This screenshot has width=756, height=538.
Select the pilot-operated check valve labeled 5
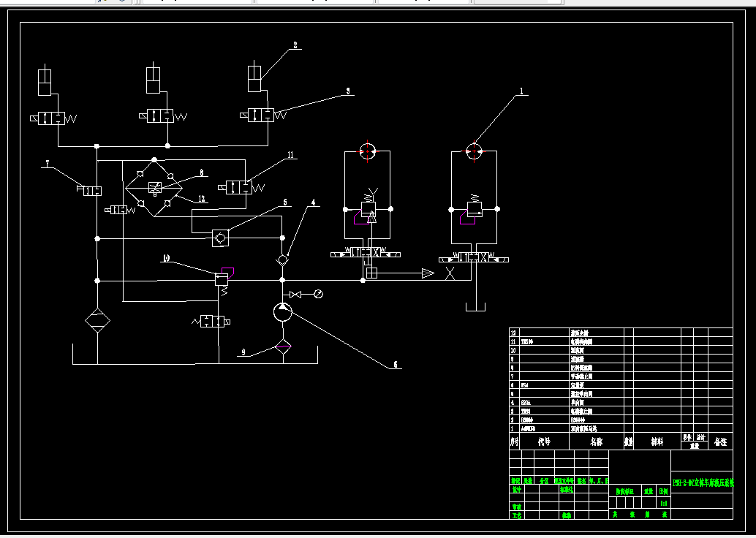tap(220, 238)
